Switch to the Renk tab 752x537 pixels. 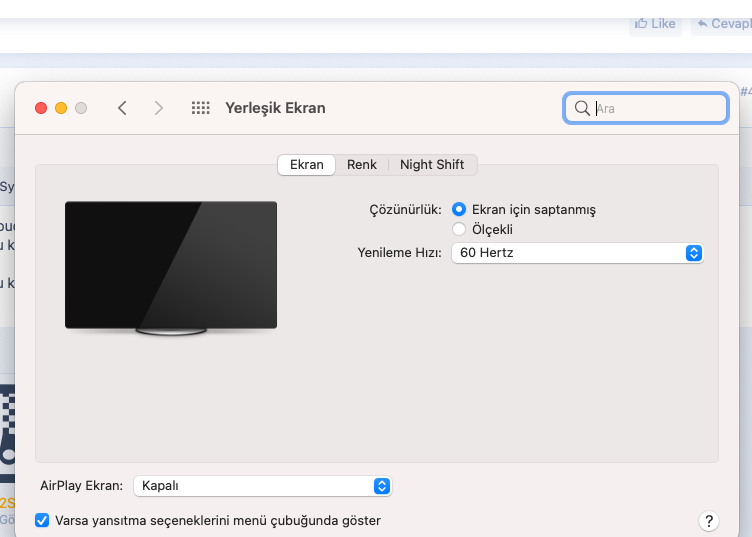pos(362,165)
